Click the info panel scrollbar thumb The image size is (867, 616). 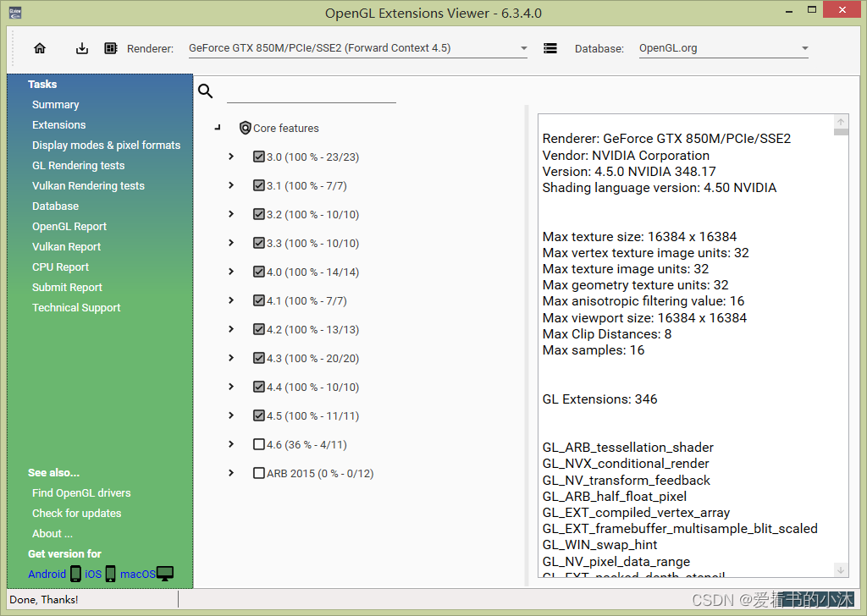coord(841,132)
